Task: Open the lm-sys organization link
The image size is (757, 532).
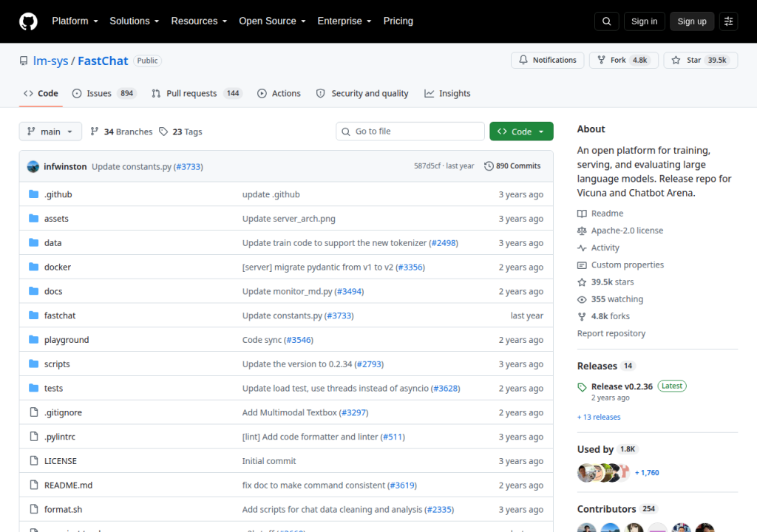Action: [51, 61]
